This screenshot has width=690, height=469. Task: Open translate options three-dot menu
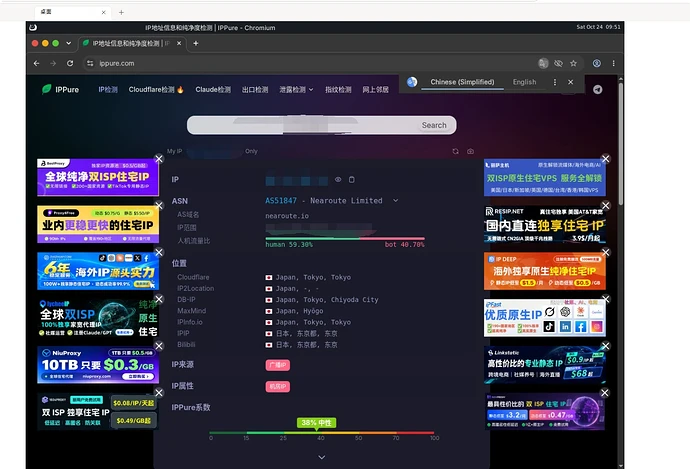click(555, 82)
